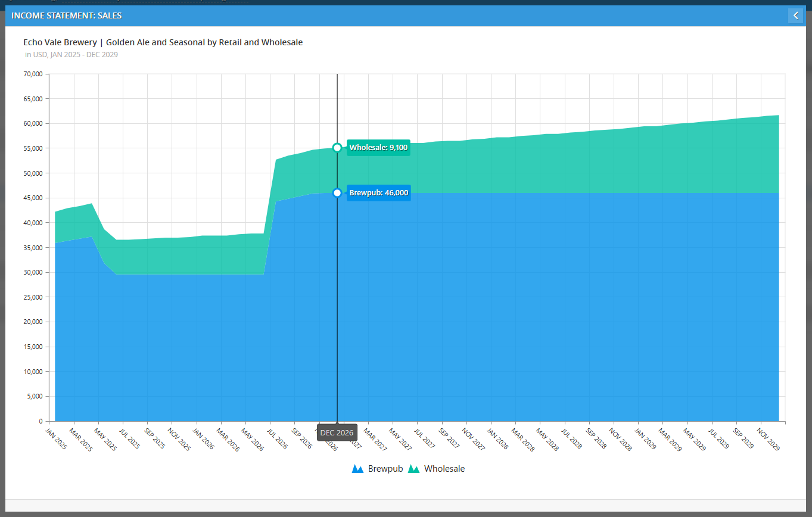This screenshot has width=812, height=517.
Task: Click the Income Statement: Sales header title
Action: click(x=66, y=15)
